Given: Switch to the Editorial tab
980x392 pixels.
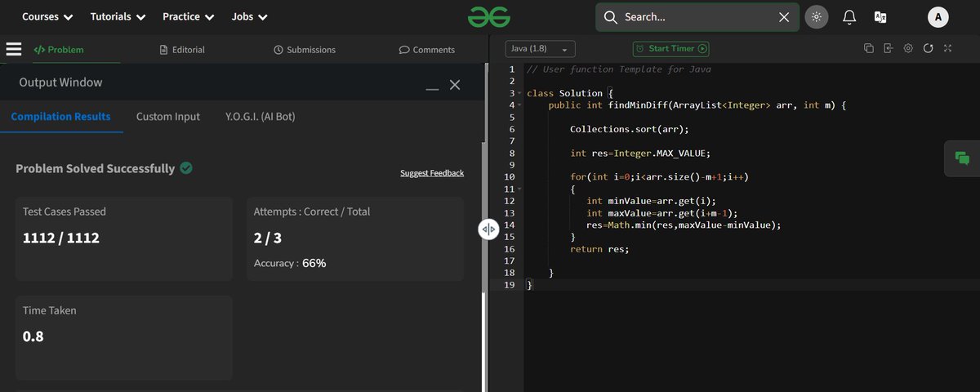Looking at the screenshot, I should click(x=183, y=50).
